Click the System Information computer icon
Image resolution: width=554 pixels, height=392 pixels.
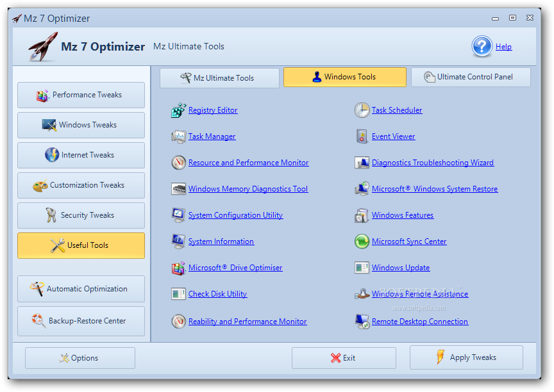pos(178,241)
